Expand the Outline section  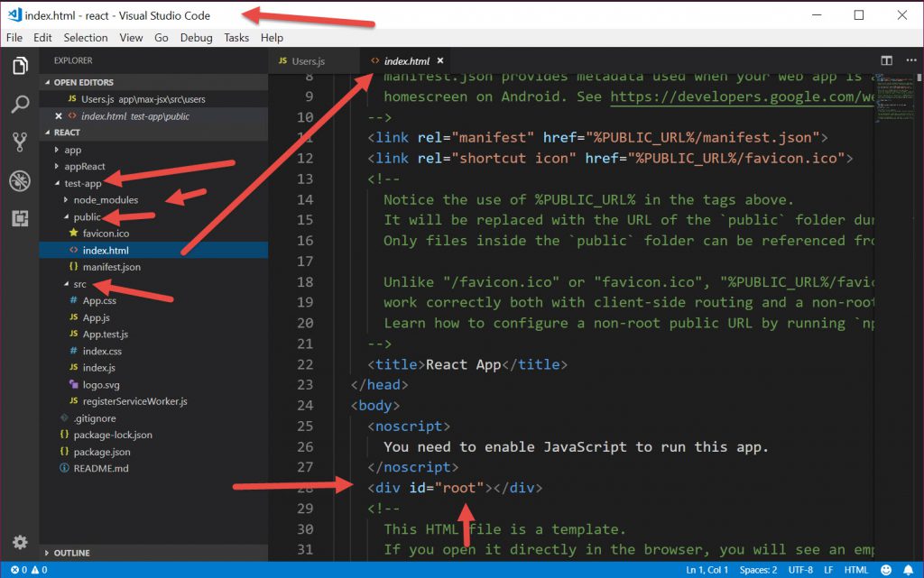70,553
